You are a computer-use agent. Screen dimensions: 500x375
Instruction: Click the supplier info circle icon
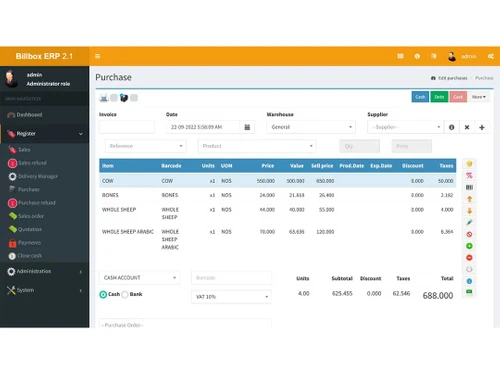451,127
